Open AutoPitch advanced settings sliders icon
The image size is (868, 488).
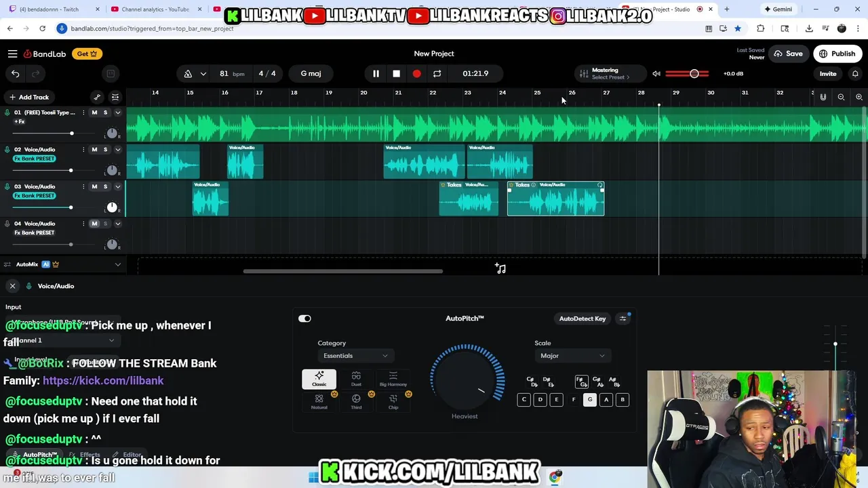click(x=623, y=319)
